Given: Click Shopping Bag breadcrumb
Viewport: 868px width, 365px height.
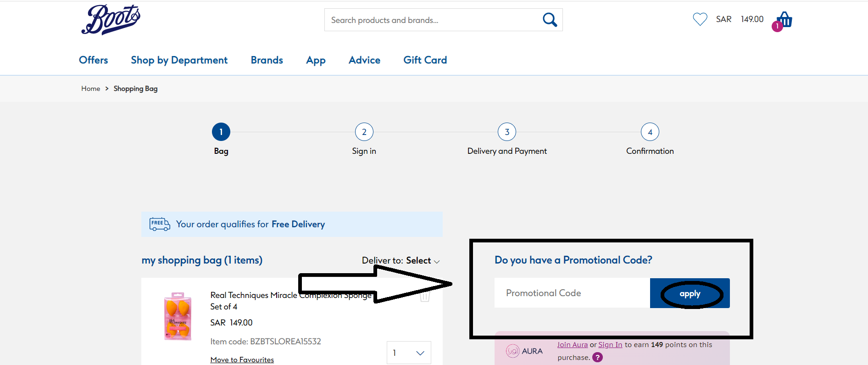Looking at the screenshot, I should tap(136, 89).
